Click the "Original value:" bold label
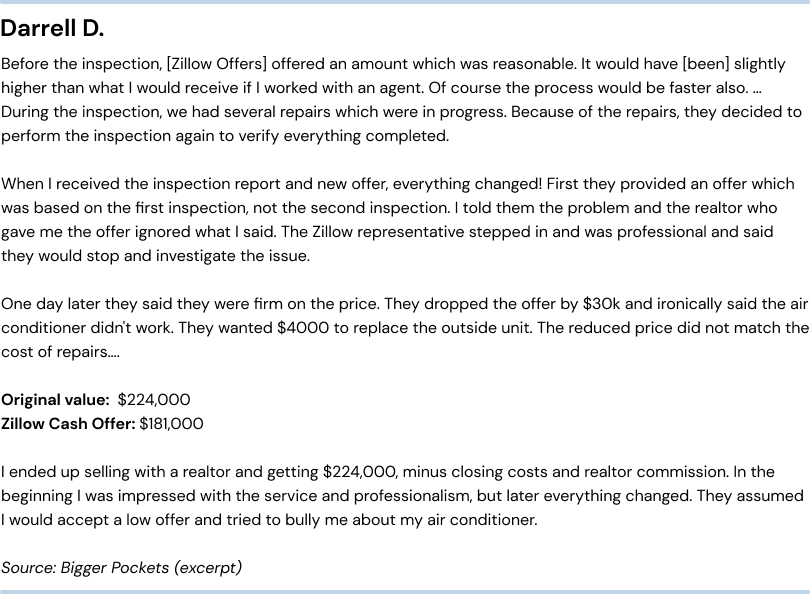The height and width of the screenshot is (594, 810). point(55,400)
